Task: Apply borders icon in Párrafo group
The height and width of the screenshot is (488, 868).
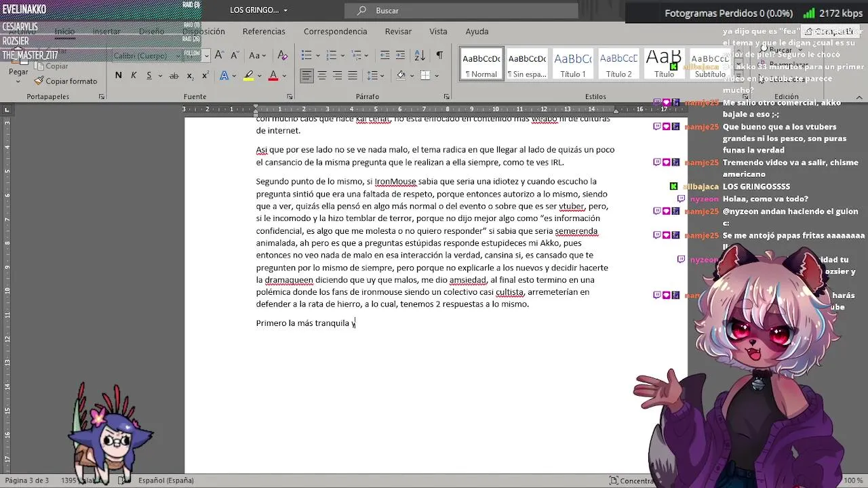Action: (x=425, y=75)
